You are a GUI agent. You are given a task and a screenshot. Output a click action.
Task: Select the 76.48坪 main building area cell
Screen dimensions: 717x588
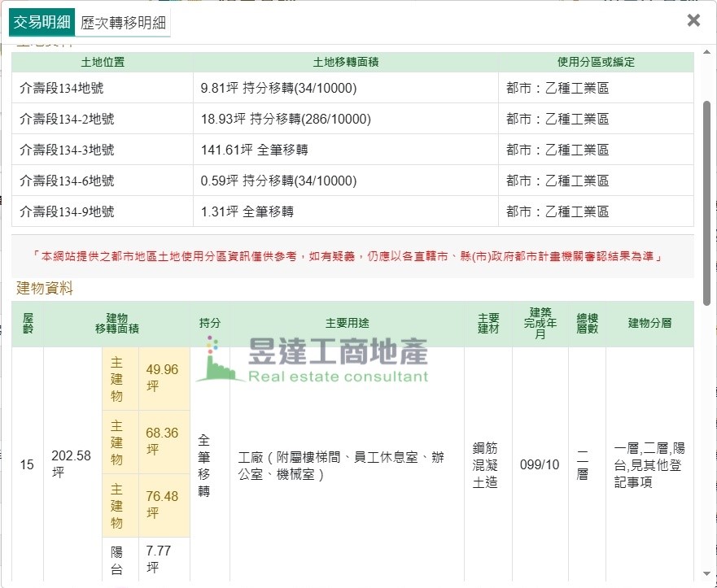[x=162, y=505]
